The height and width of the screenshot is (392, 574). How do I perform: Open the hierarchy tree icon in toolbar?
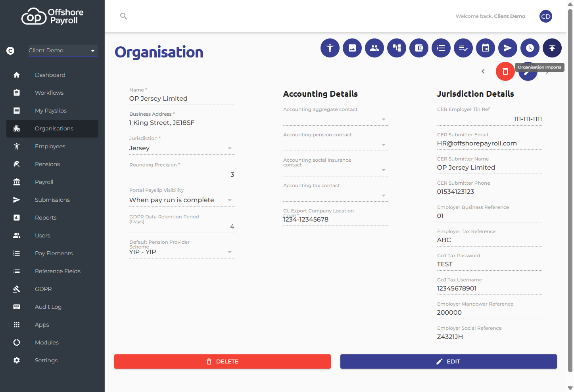(x=397, y=48)
